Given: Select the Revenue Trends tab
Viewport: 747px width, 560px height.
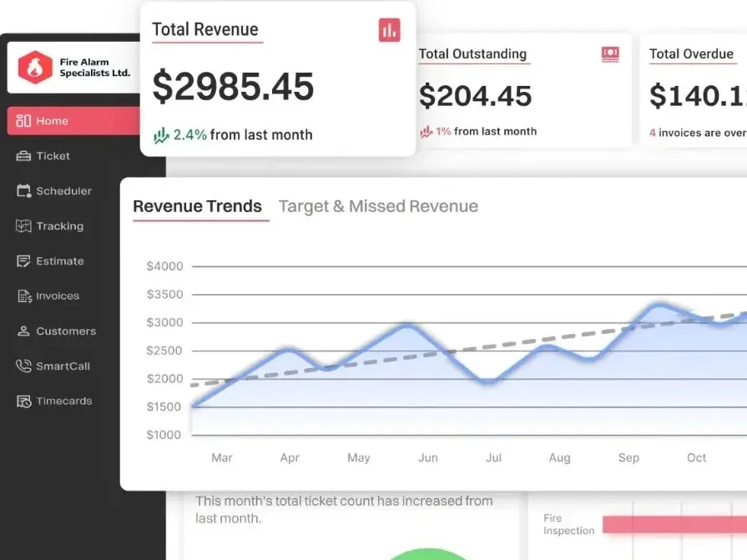Looking at the screenshot, I should [197, 206].
